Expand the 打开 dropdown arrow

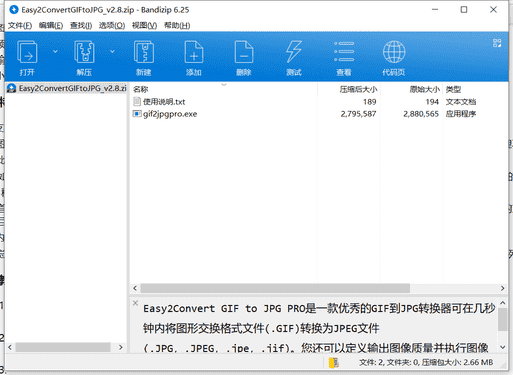(x=55, y=51)
